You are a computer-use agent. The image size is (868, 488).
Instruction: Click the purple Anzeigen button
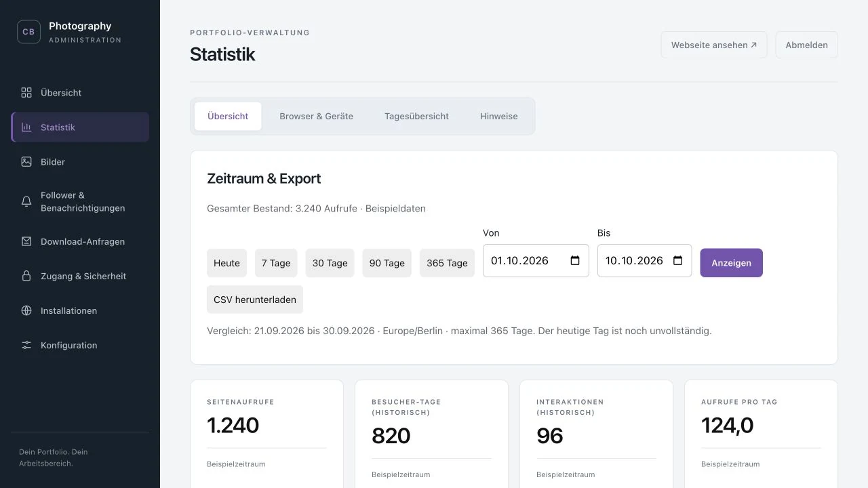731,263
